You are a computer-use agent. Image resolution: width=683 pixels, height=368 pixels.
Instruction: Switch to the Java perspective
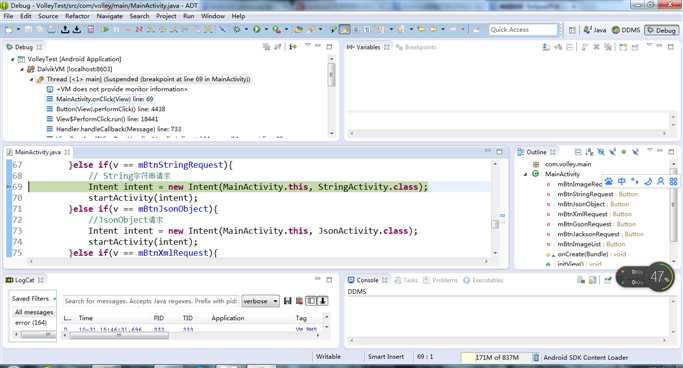[595, 30]
